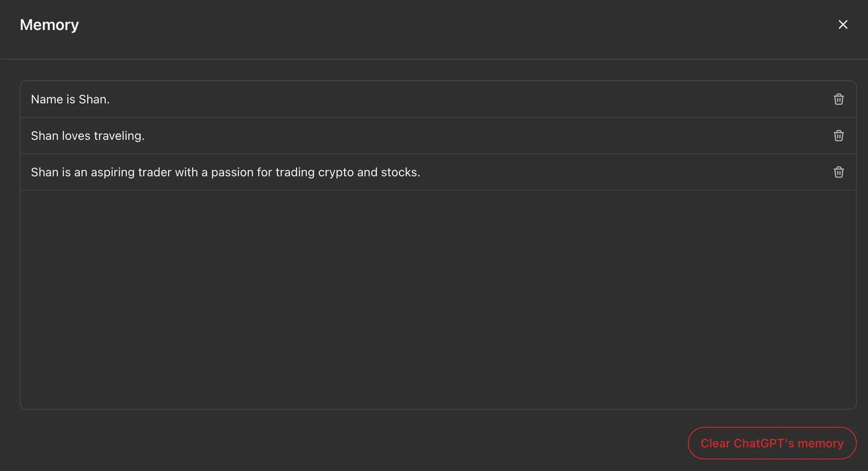This screenshot has width=868, height=471.
Task: Close the Memory dialog with the X
Action: point(843,24)
